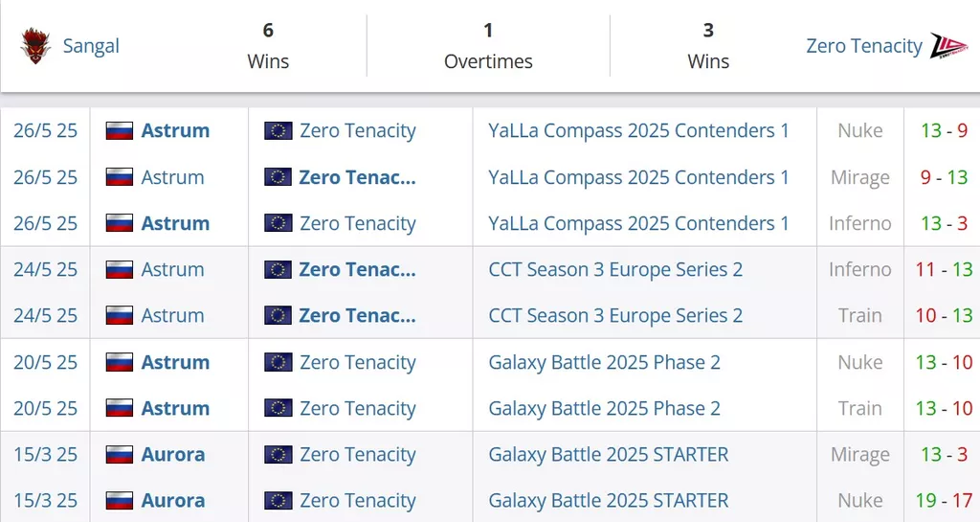Screen dimensions: 980x522
Task: Open Astrum in the 26/5 25 Nuke row
Action: [175, 130]
